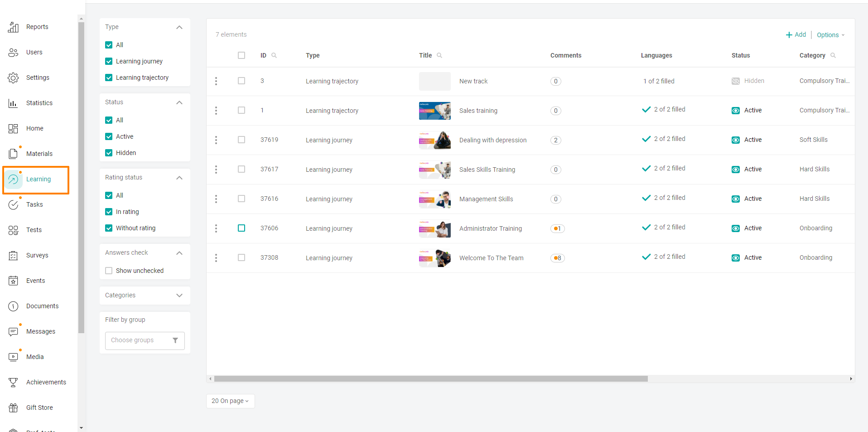This screenshot has height=432, width=868.
Task: Click the filter funnel icon in groups
Action: click(x=175, y=340)
